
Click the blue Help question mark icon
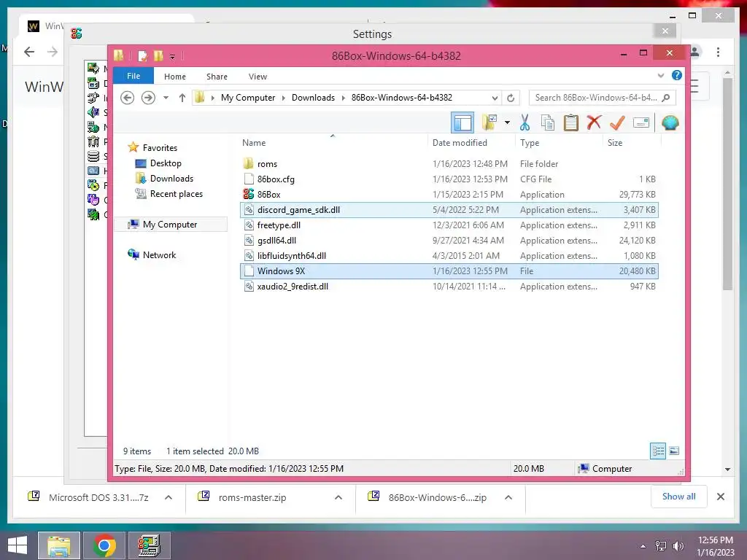point(676,75)
